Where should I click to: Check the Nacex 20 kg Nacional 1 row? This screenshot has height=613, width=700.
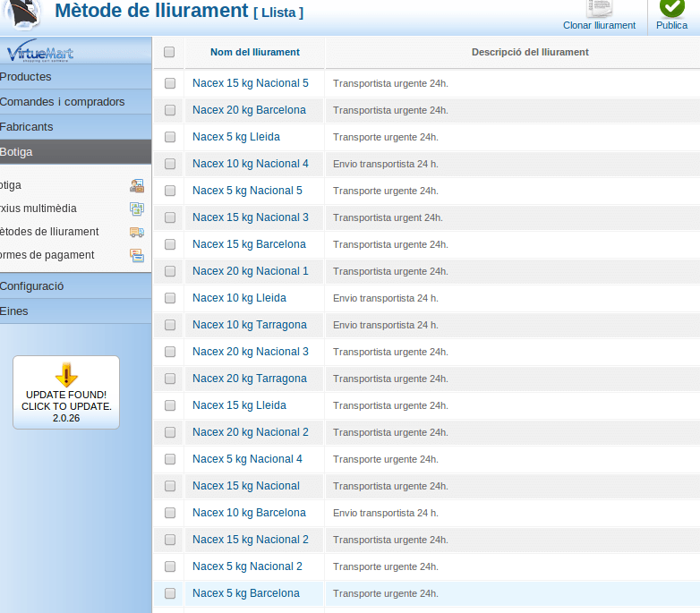click(x=170, y=271)
